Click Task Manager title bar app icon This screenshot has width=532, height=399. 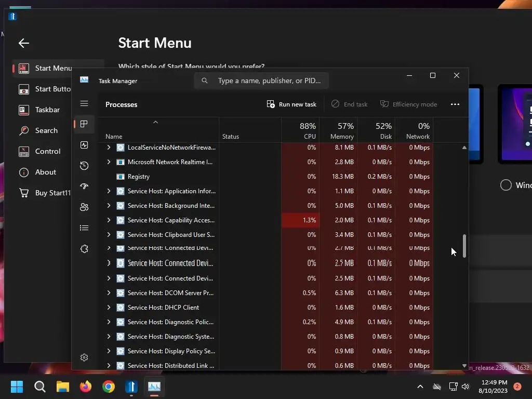(84, 79)
